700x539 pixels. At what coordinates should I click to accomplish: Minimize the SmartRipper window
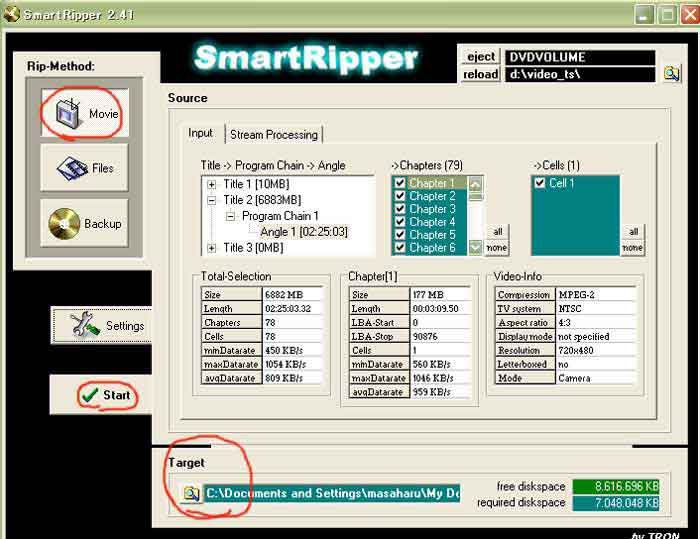644,15
